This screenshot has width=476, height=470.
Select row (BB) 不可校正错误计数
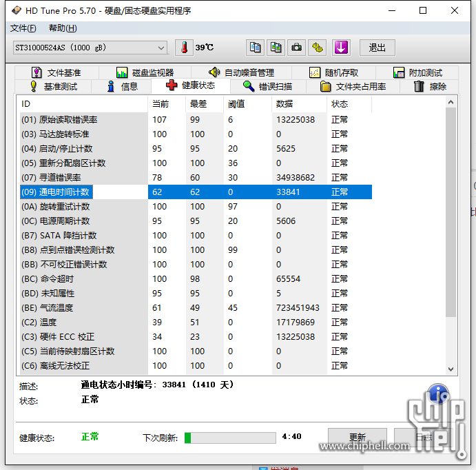click(196, 265)
